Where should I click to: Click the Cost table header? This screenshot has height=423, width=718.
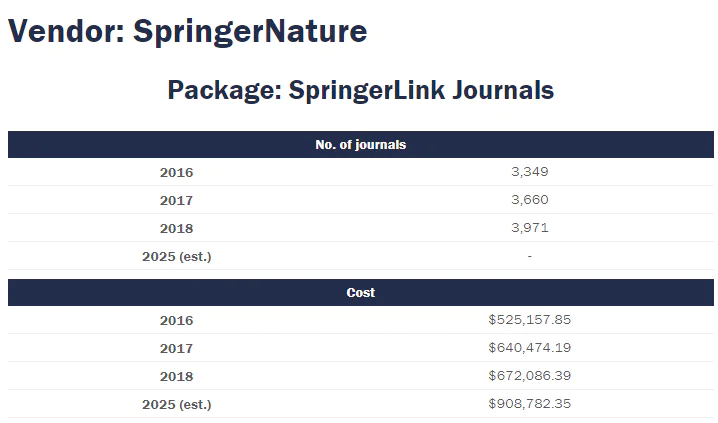click(360, 293)
